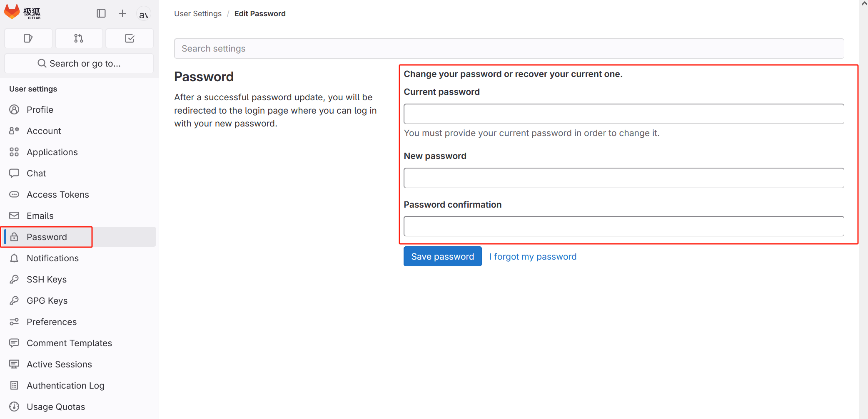This screenshot has height=419, width=868.
Task: Go to Access Tokens settings
Action: coord(57,194)
